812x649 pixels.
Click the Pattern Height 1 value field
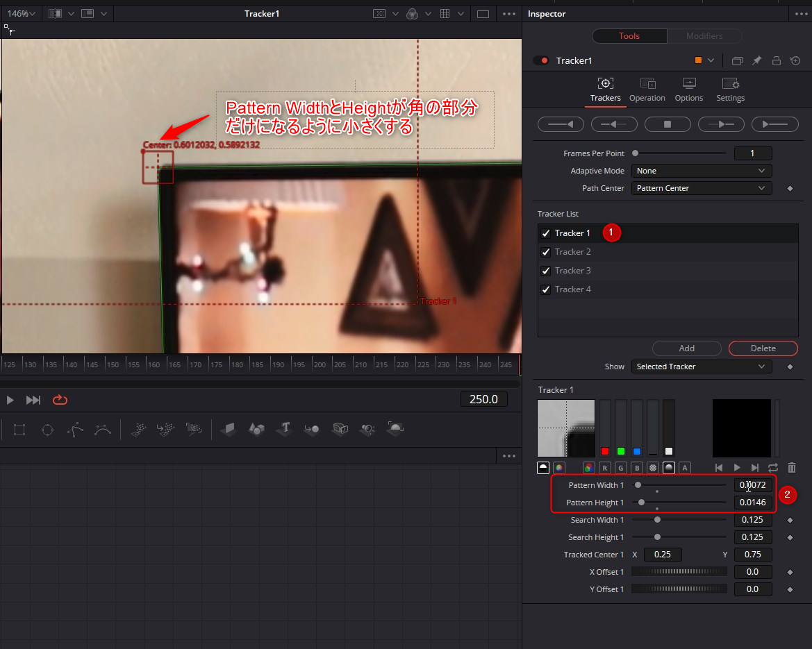(752, 503)
